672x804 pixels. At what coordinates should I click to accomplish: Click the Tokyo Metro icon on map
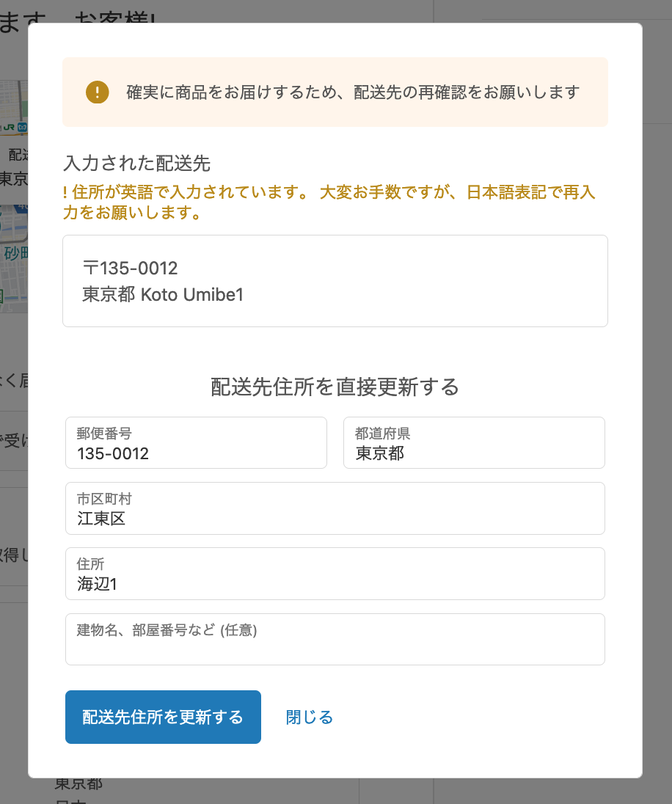point(22,127)
